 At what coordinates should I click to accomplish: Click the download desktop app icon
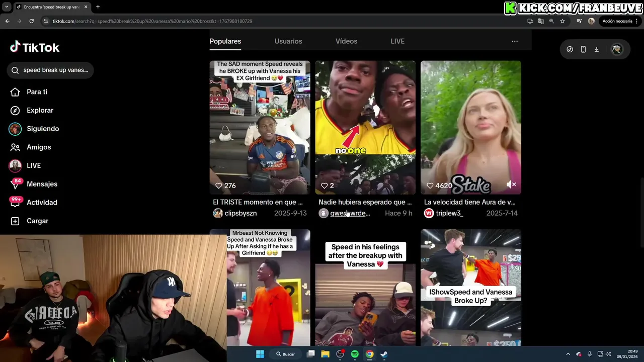[x=597, y=49]
